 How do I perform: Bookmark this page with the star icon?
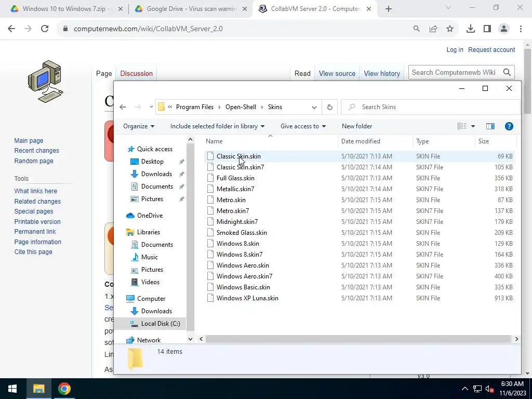pos(450,29)
